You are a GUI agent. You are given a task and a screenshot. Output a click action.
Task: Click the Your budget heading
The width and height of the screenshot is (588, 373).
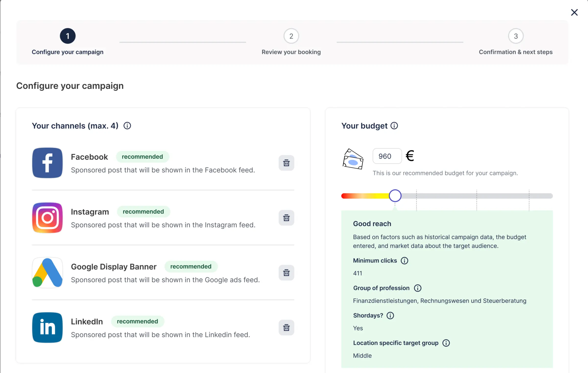pyautogui.click(x=364, y=126)
